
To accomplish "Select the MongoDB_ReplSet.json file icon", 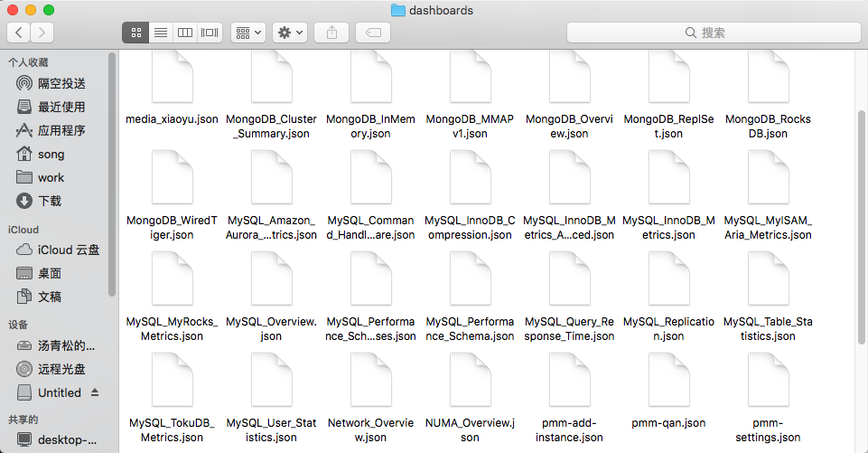I will [668, 77].
